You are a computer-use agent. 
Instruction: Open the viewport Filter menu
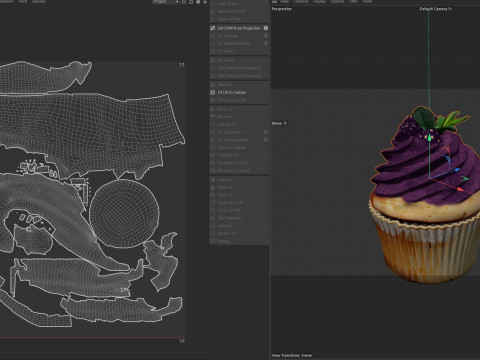pos(353,2)
